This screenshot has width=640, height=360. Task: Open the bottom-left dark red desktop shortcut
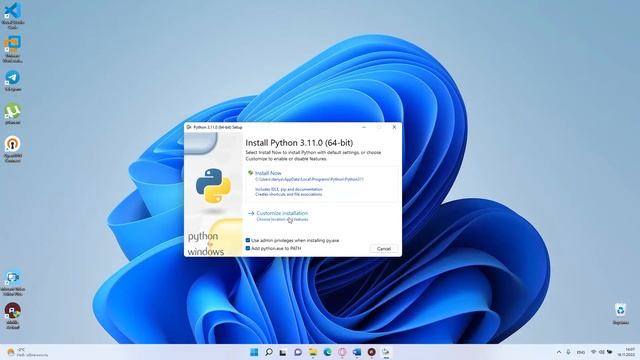coord(13,316)
